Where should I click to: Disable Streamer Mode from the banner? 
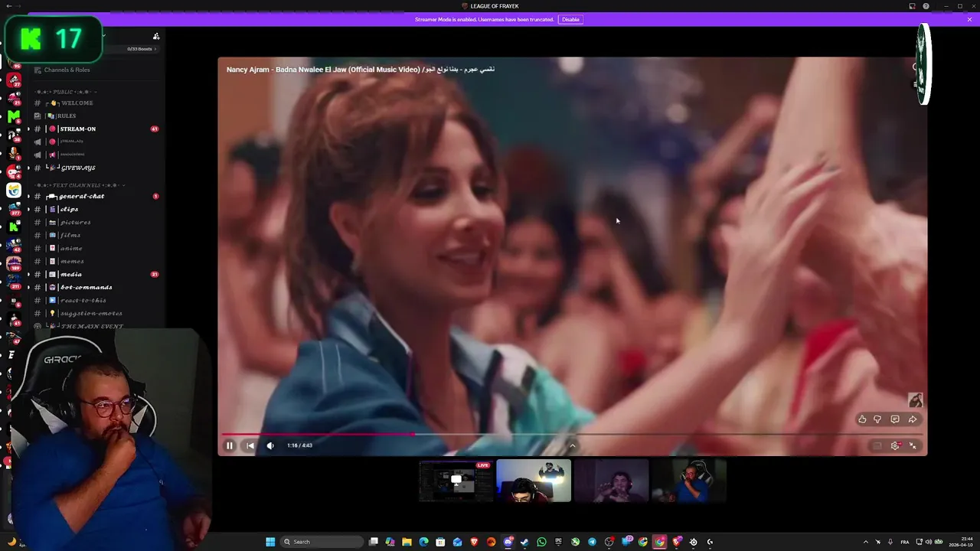(x=570, y=19)
